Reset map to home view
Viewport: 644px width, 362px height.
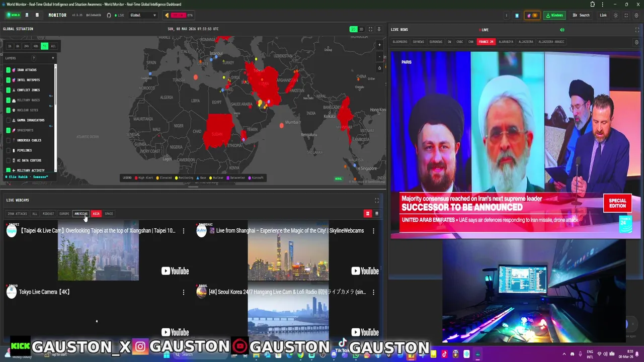click(x=380, y=67)
